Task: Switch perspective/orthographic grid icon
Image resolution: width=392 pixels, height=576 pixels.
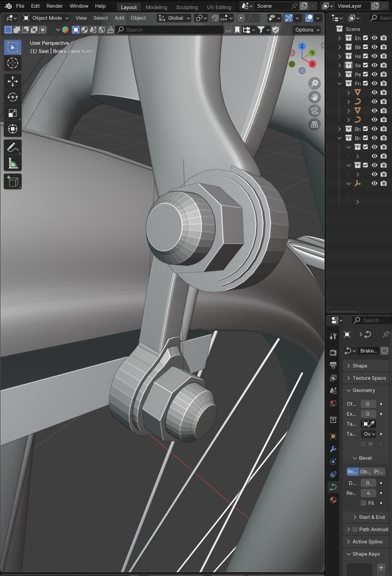Action: 315,125
